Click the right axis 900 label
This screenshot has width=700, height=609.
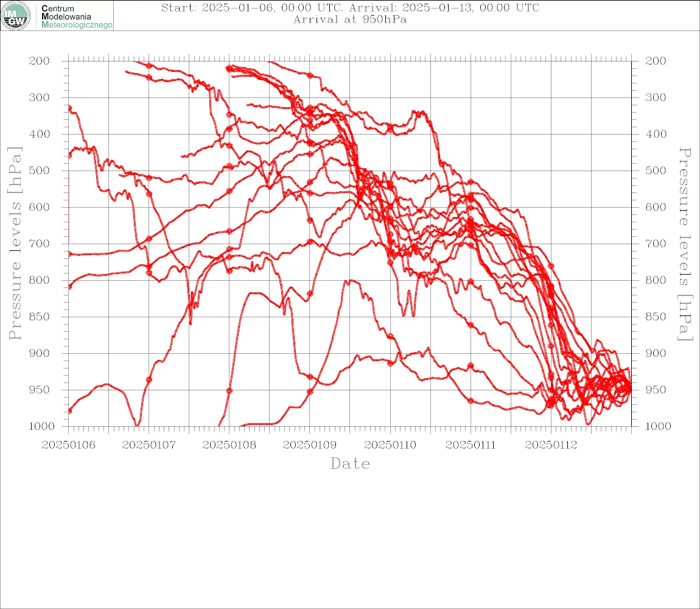[656, 353]
